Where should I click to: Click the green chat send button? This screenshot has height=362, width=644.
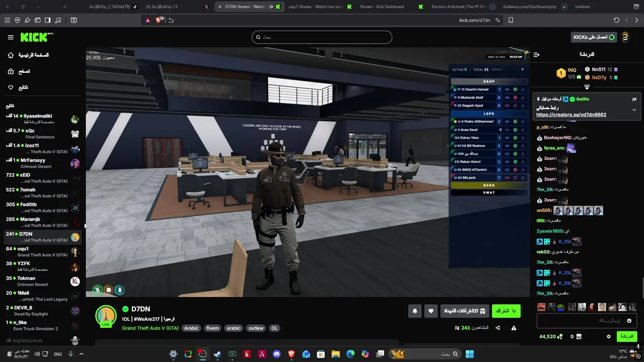tap(626, 336)
